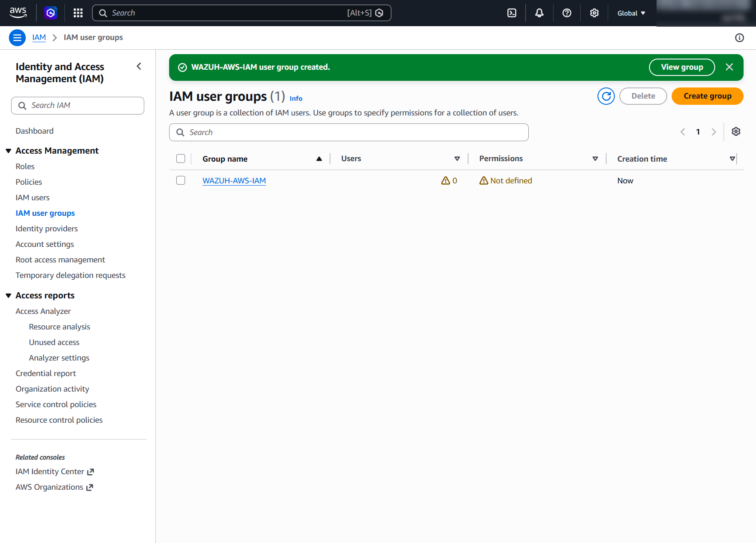This screenshot has width=756, height=543.
Task: Focus the top AWS search bar
Action: [241, 13]
